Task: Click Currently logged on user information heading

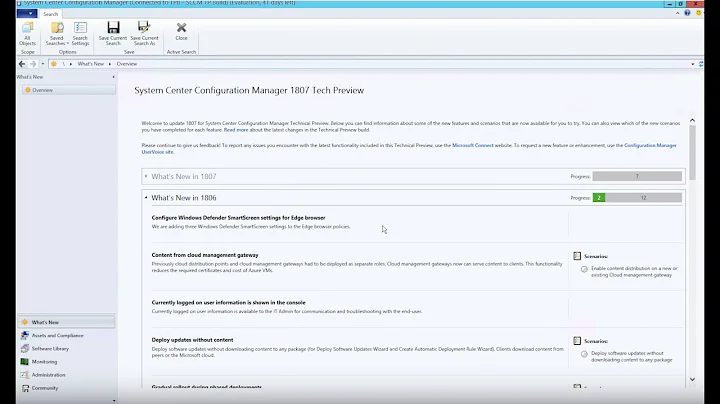Action: pyautogui.click(x=228, y=303)
